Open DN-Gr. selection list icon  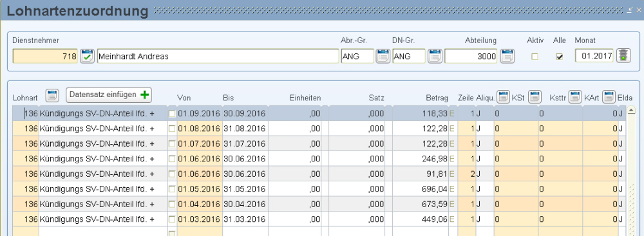pos(435,56)
